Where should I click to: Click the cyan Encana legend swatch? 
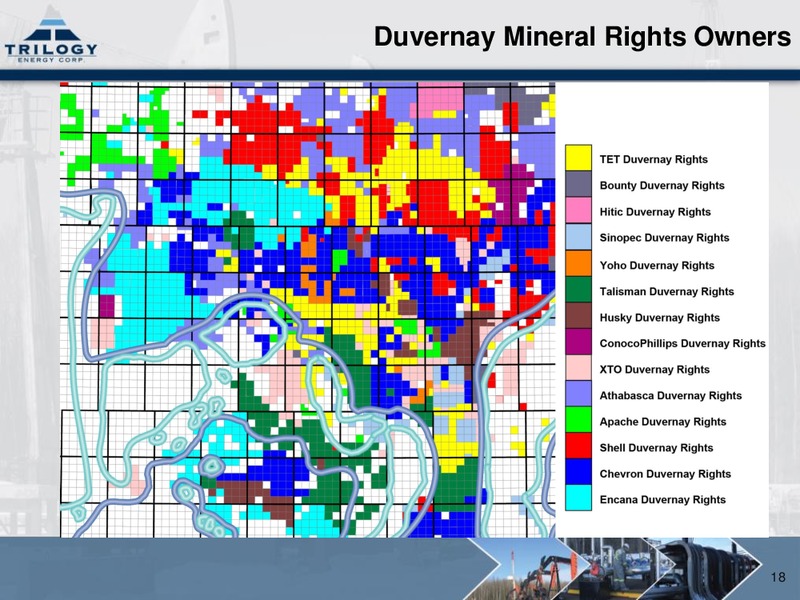[x=578, y=497]
